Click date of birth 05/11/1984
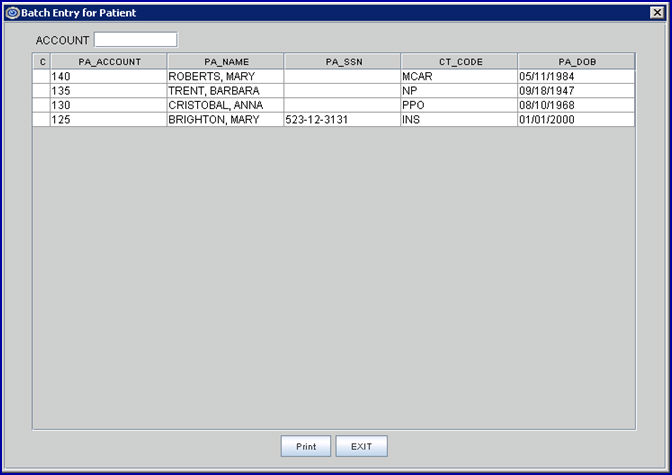This screenshot has height=475, width=672. (x=576, y=76)
